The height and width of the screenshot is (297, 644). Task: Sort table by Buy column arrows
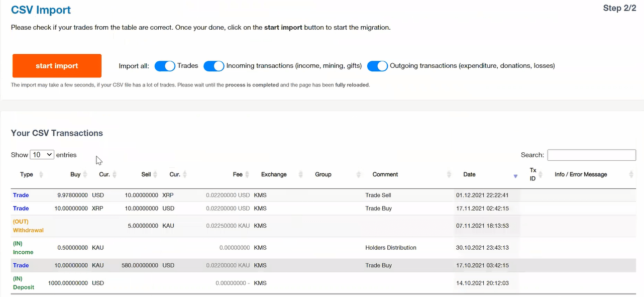tap(85, 175)
